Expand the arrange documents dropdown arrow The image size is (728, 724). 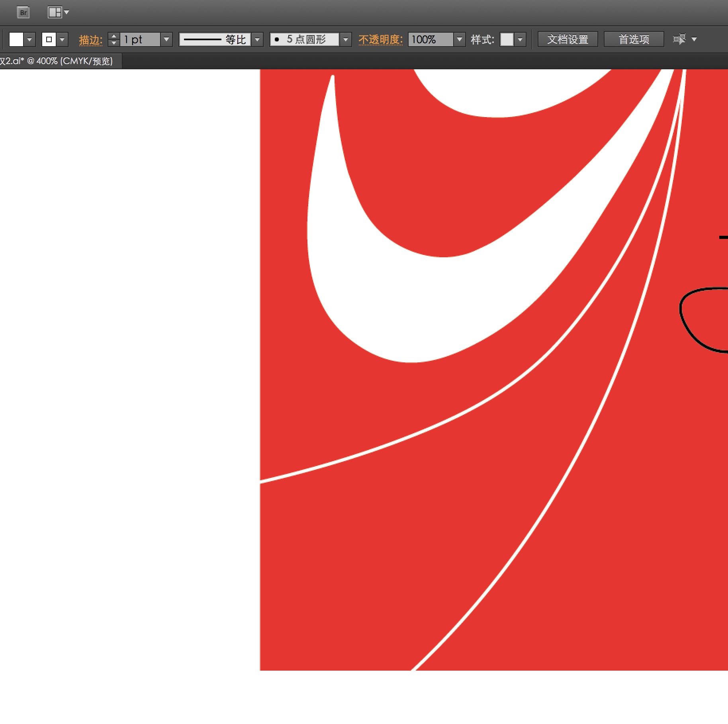67,12
